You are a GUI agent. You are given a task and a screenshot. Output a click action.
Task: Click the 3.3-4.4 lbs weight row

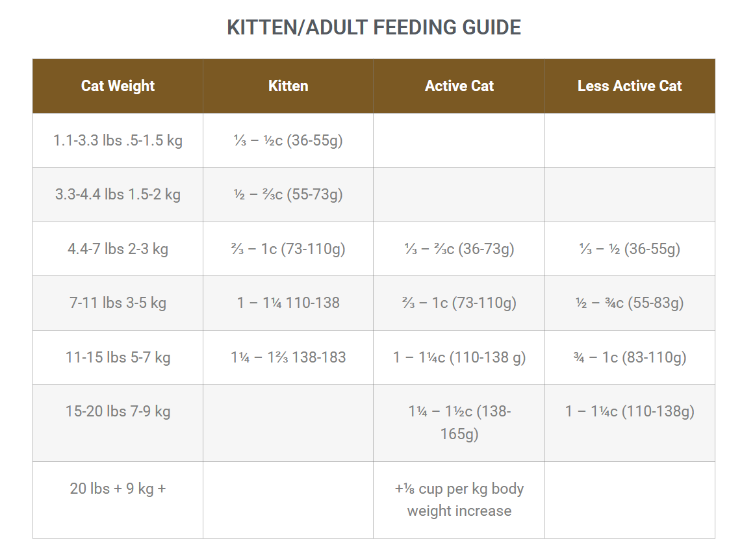pyautogui.click(x=118, y=194)
